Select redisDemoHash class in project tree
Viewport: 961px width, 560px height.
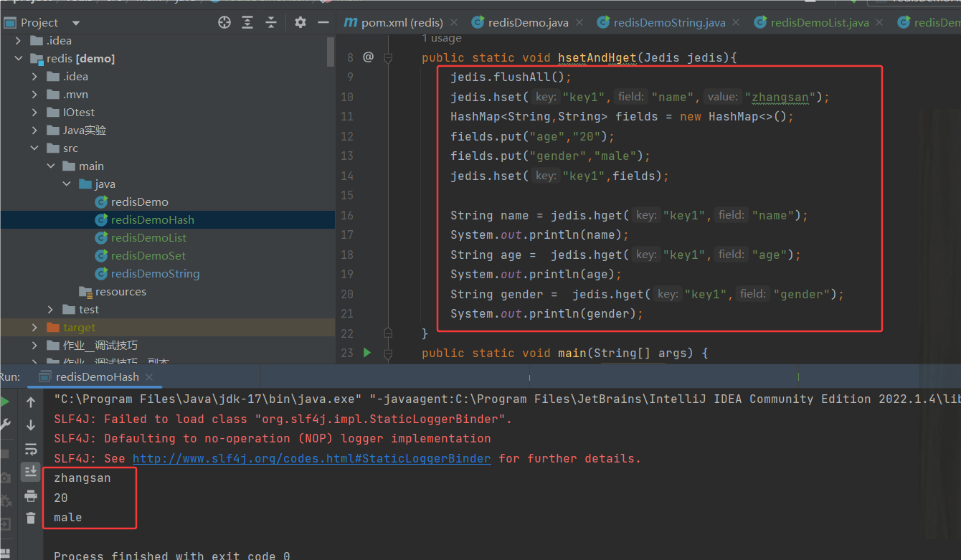[152, 220]
